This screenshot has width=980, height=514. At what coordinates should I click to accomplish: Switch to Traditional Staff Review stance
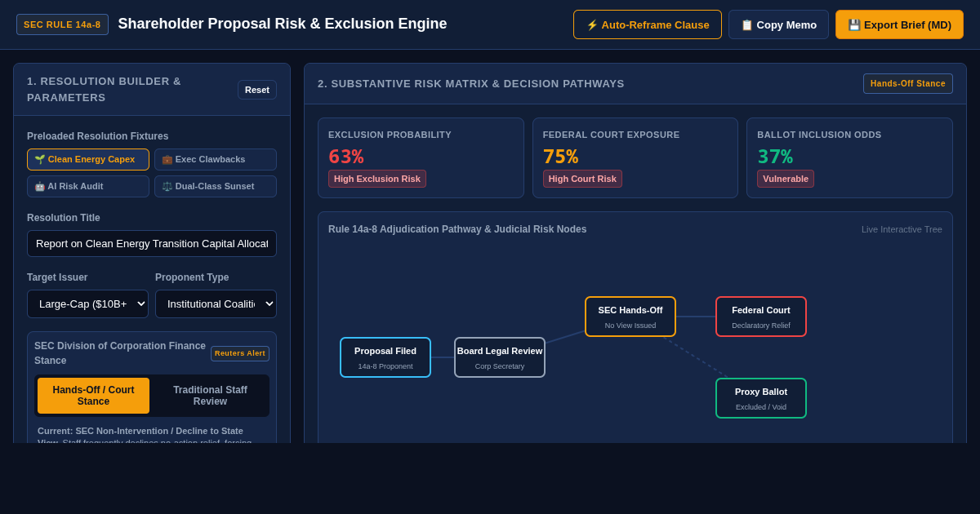tap(210, 396)
